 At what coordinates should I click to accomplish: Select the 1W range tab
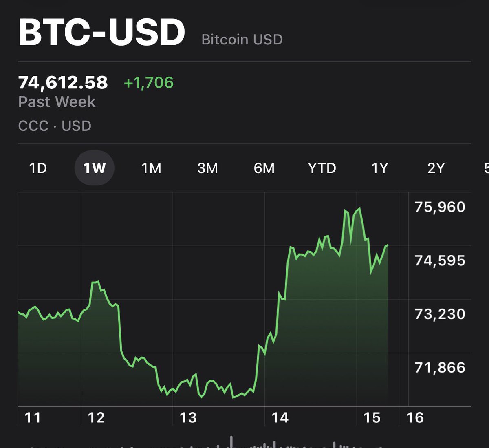94,168
